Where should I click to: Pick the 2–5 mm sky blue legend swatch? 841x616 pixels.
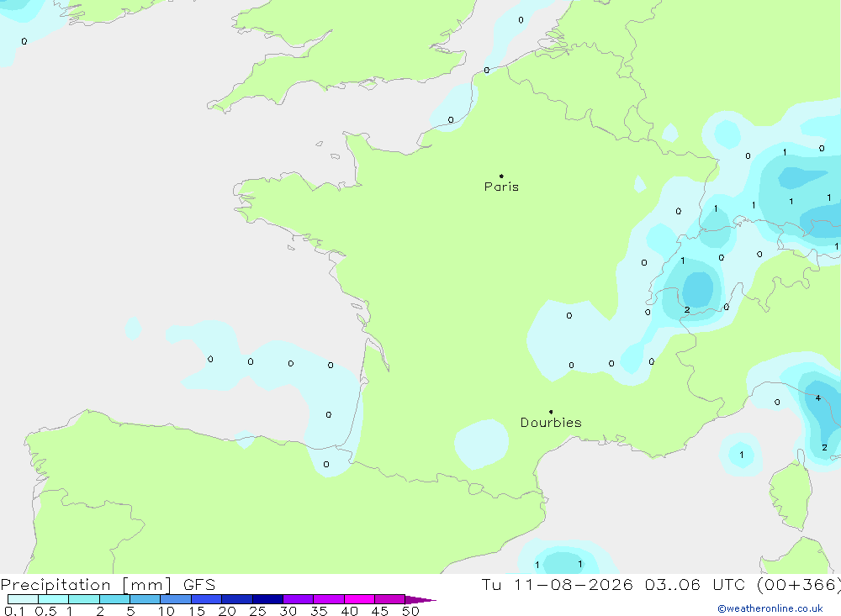(114, 599)
